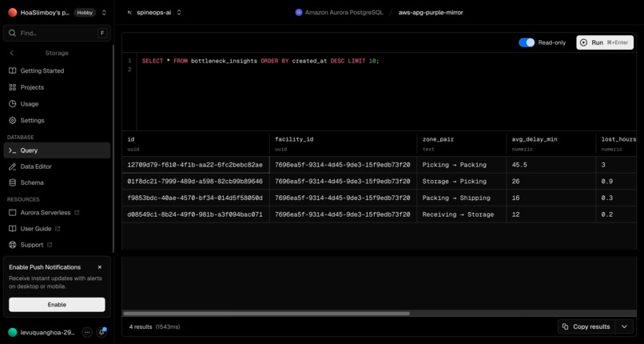The width and height of the screenshot is (644, 344).
Task: Focus the Find search field
Action: tap(57, 33)
